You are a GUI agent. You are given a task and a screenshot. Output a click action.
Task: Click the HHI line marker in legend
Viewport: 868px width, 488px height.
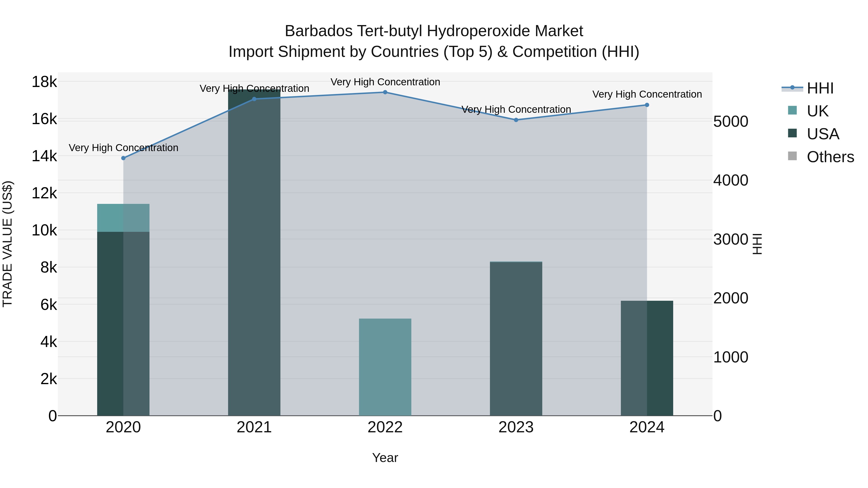pyautogui.click(x=793, y=88)
